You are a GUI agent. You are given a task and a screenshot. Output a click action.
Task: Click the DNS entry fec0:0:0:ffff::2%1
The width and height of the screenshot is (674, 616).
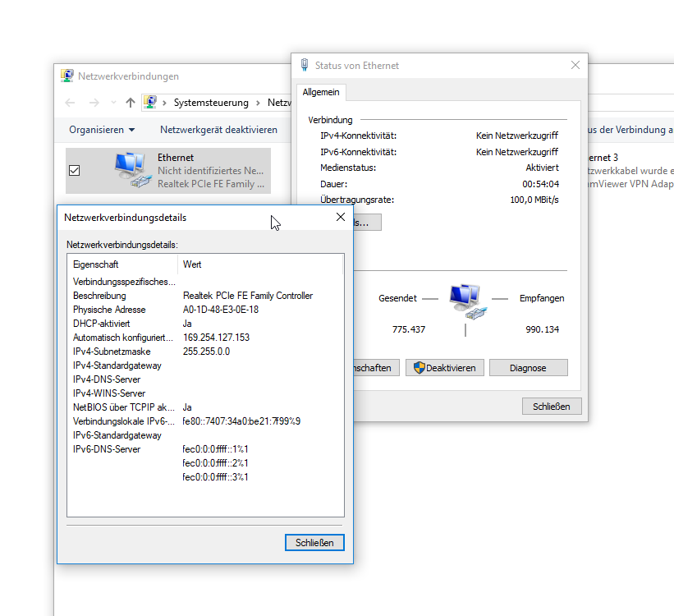tap(215, 463)
